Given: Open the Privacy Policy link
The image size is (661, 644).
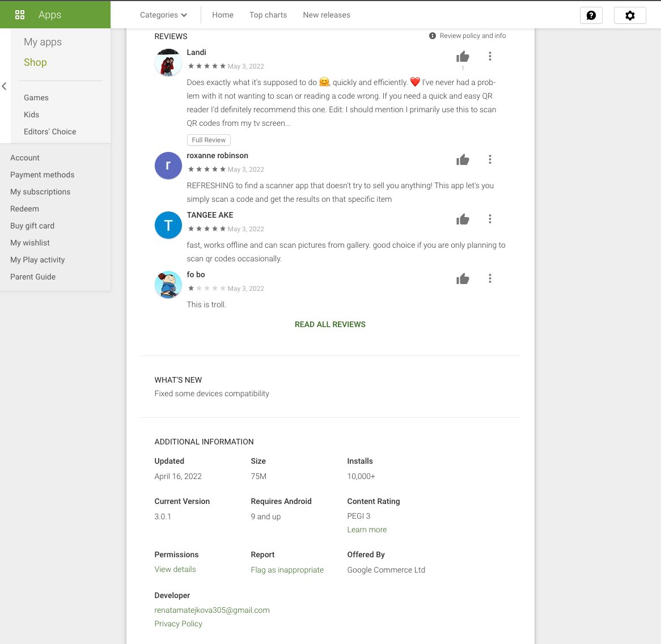Looking at the screenshot, I should point(179,624).
